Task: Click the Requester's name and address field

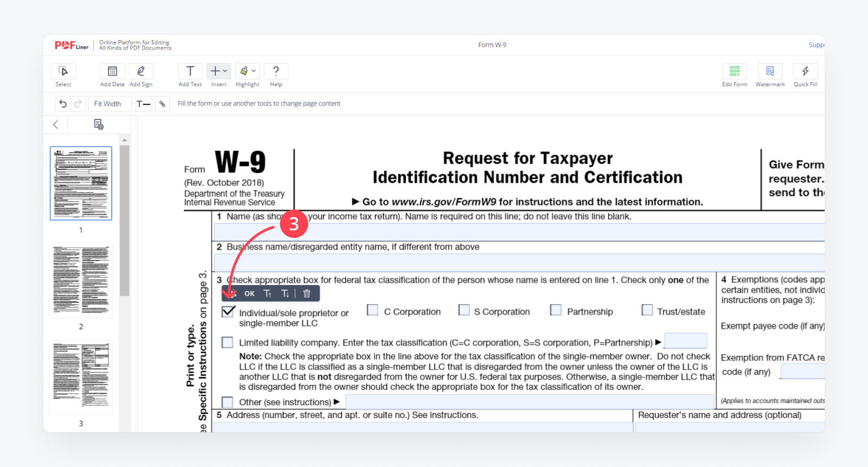Action: click(730, 427)
